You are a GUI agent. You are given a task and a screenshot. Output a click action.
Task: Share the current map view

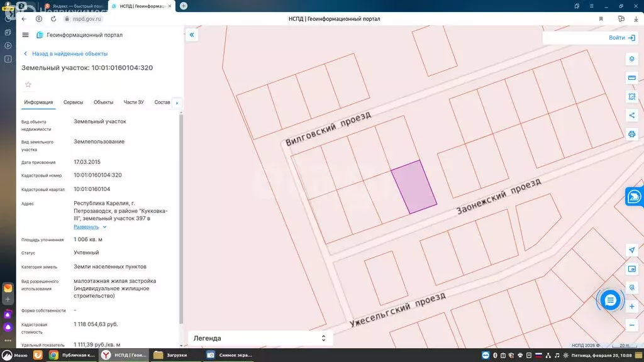coord(631,115)
